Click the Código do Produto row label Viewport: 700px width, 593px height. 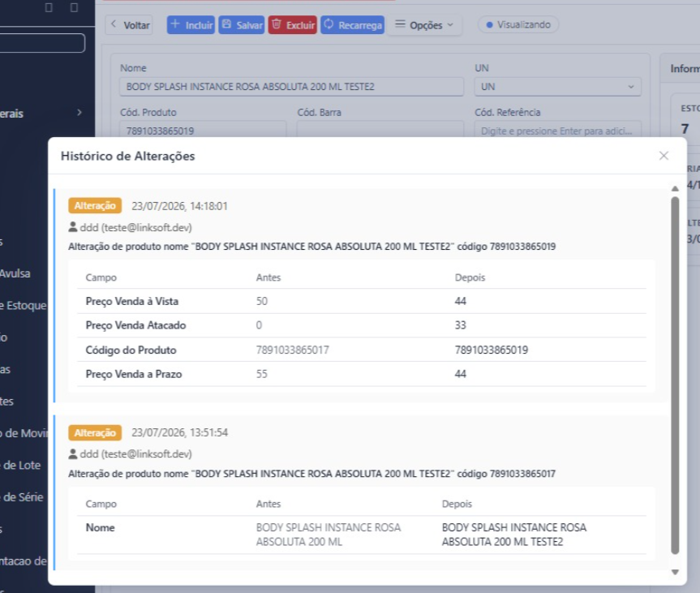pos(131,350)
